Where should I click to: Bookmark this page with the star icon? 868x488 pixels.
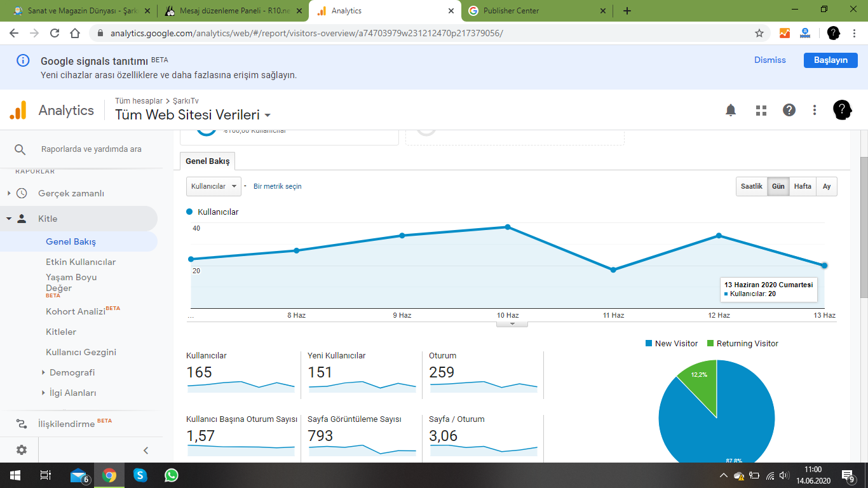[759, 33]
